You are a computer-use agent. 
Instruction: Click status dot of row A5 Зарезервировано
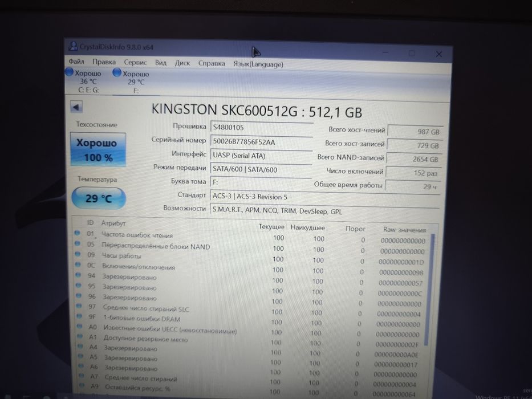[x=81, y=356]
